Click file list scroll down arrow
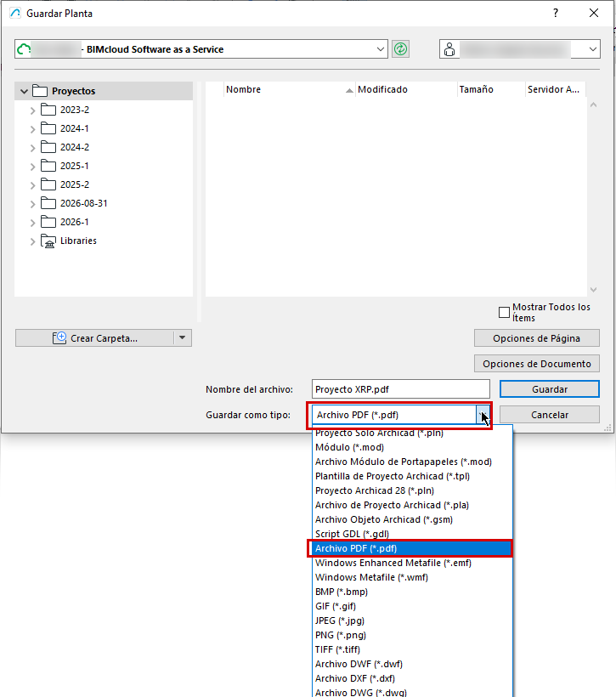Screen dimensions: 616x697 593,289
